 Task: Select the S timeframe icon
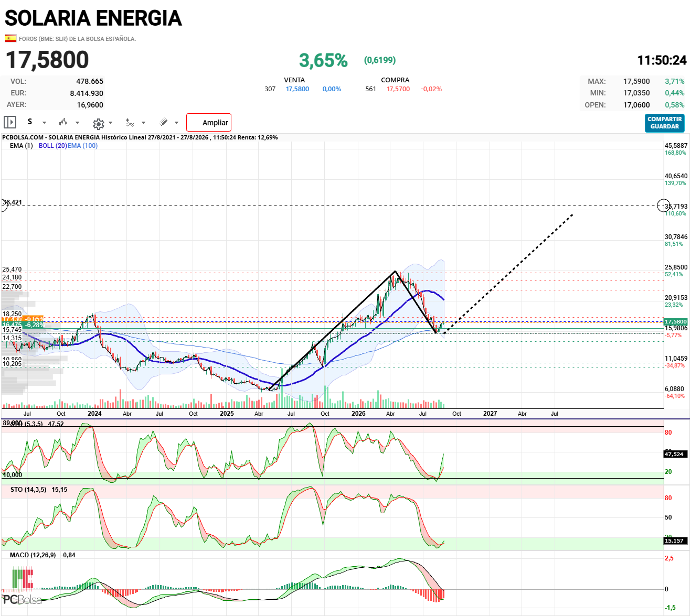(x=30, y=122)
